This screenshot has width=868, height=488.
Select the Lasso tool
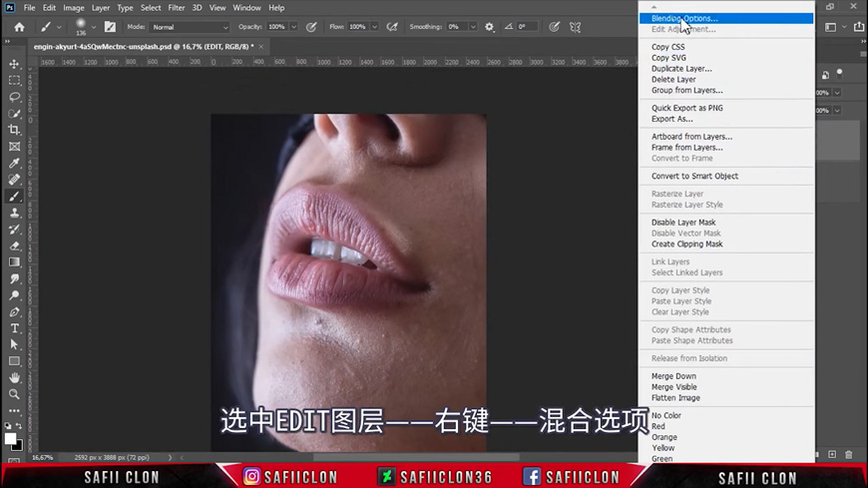coord(14,97)
